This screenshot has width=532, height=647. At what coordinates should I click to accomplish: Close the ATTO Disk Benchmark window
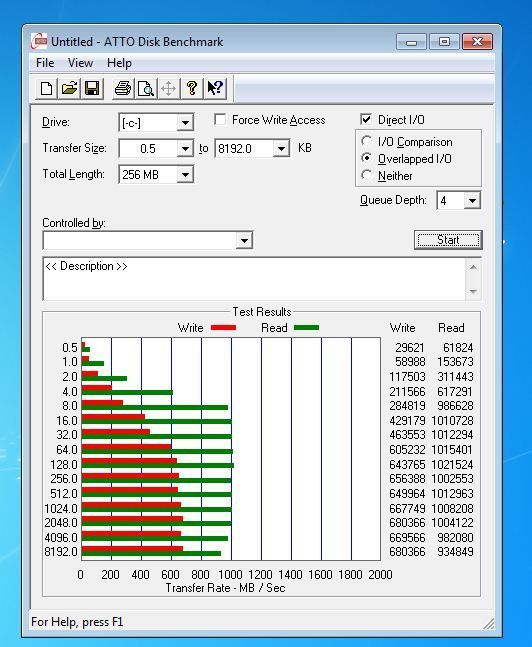click(478, 42)
